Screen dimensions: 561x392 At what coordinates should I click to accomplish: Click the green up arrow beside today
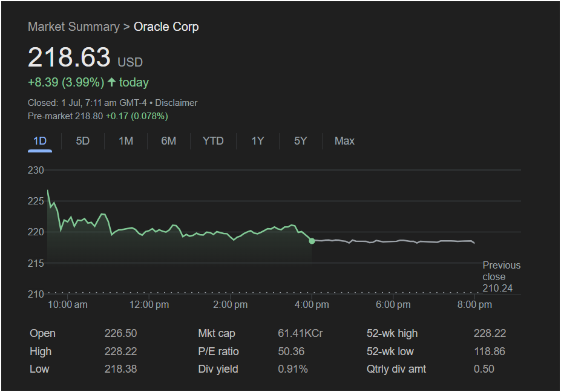click(x=111, y=82)
